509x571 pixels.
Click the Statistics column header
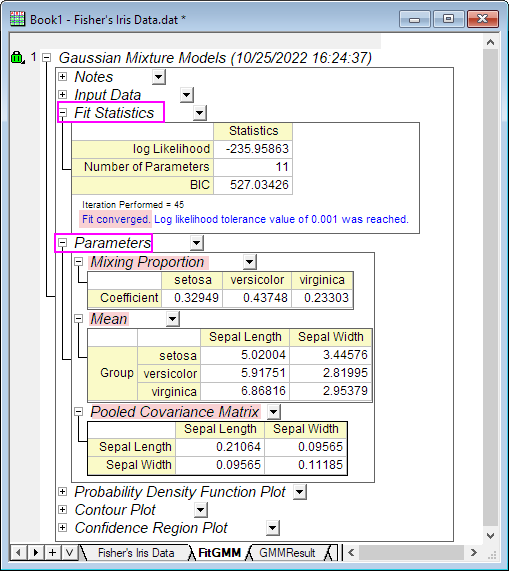pos(253,131)
